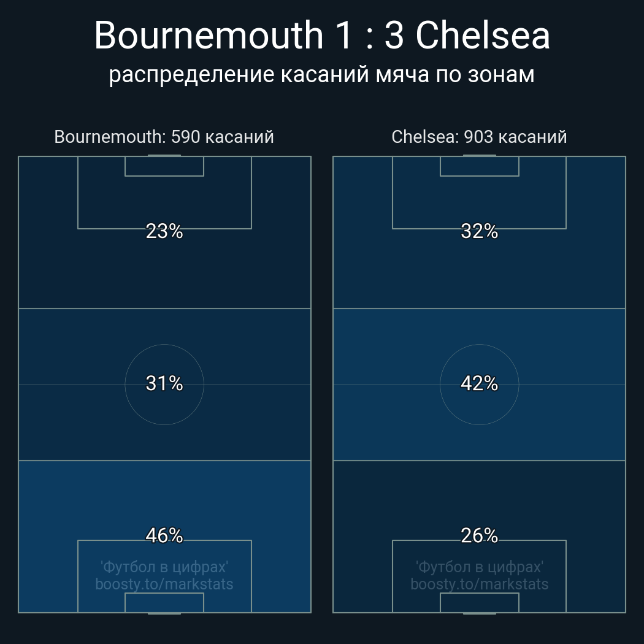This screenshot has width=644, height=644.
Task: Click Chelsea's 32% attacking third value
Action: point(479,231)
